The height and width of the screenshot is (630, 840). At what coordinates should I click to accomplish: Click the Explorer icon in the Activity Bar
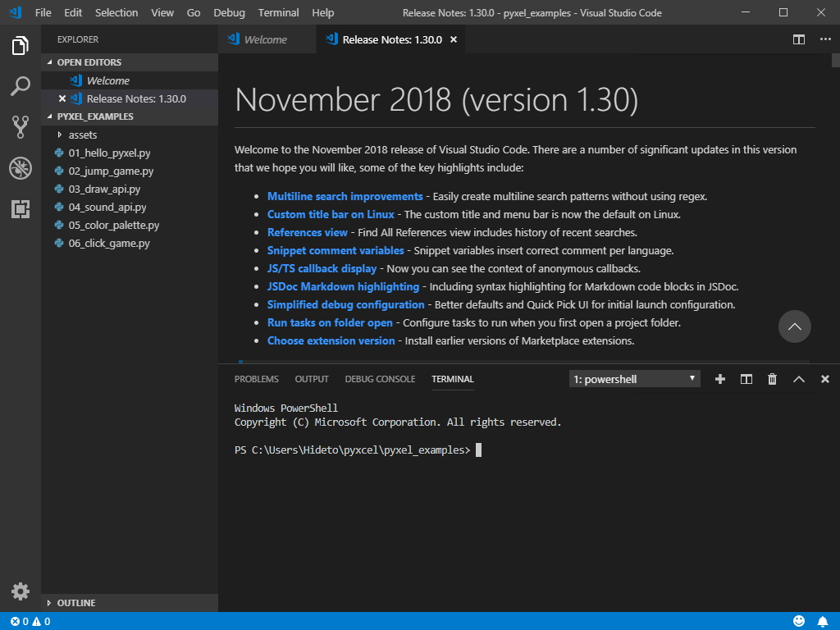coord(21,47)
